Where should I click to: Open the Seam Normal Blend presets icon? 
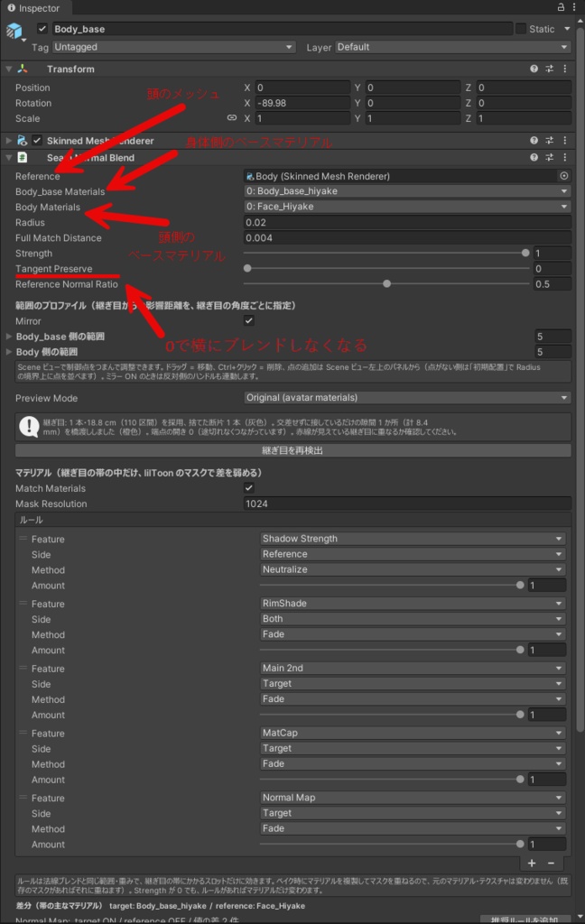click(x=550, y=157)
